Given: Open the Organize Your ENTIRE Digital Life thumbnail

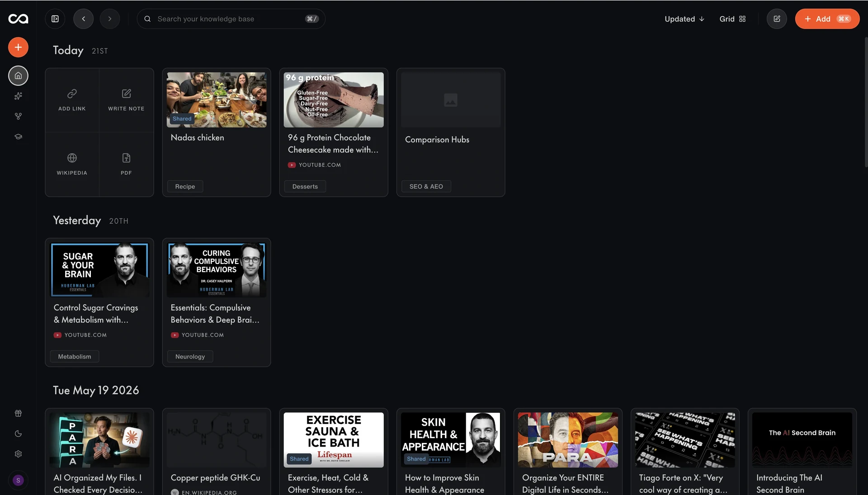Looking at the screenshot, I should pos(568,440).
